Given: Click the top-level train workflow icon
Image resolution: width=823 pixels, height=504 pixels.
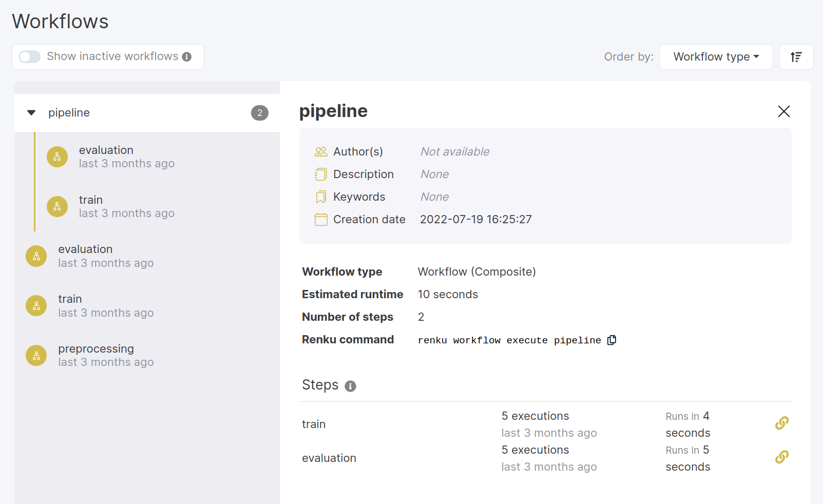Looking at the screenshot, I should [36, 306].
